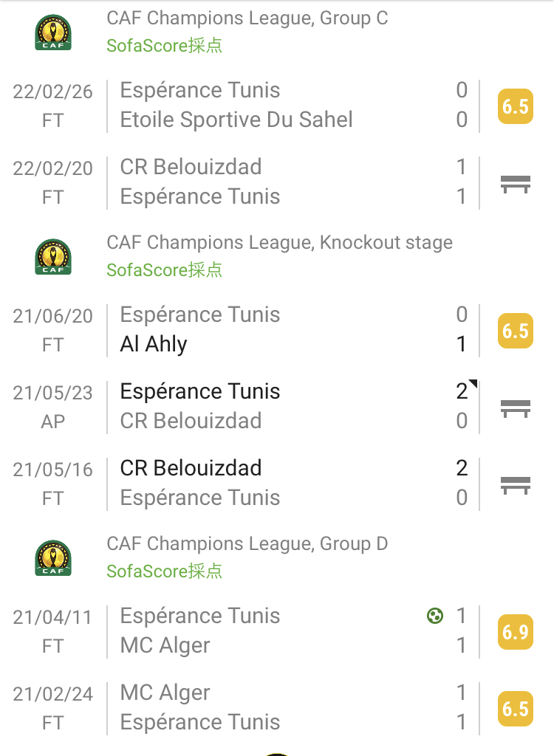Open the 21/05/16 CR Belouizdad match
The image size is (554, 756).
[x=277, y=484]
